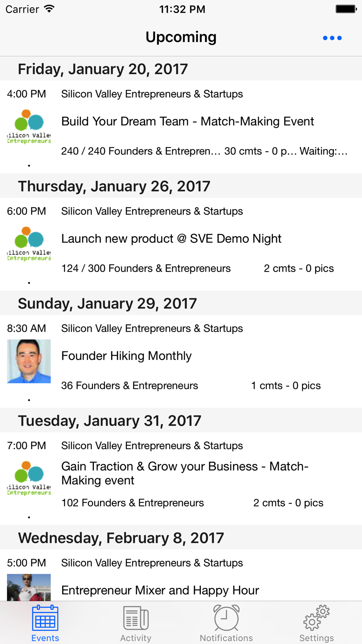Tap 124 / 300 Founders & Entrepreneurs attendee count

[x=146, y=268]
